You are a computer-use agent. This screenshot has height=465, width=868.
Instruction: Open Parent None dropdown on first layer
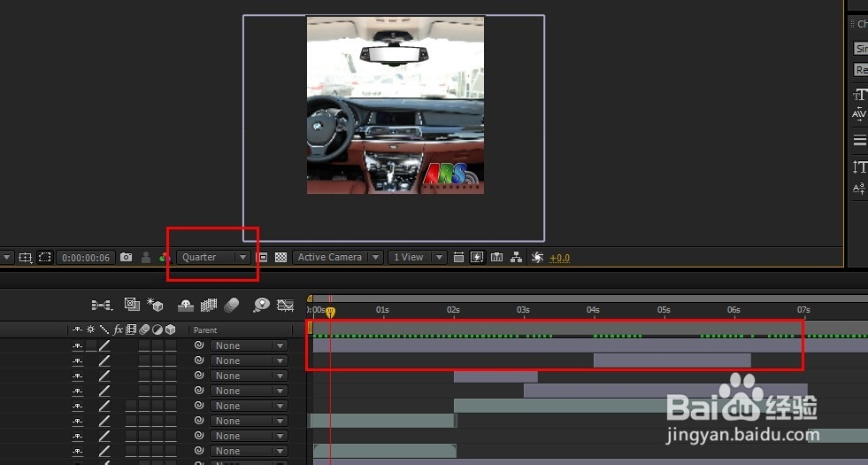tap(249, 345)
